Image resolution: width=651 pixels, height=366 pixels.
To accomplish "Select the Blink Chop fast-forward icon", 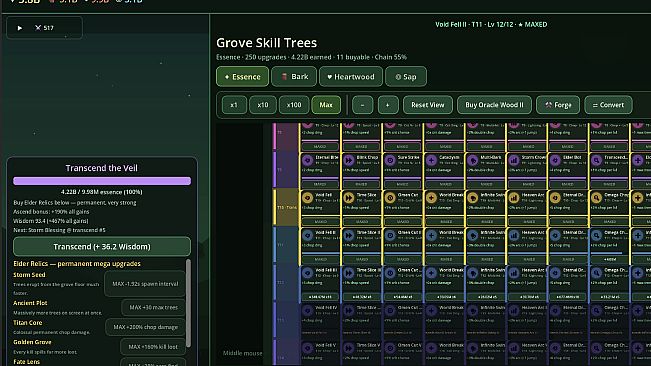I will coord(349,160).
